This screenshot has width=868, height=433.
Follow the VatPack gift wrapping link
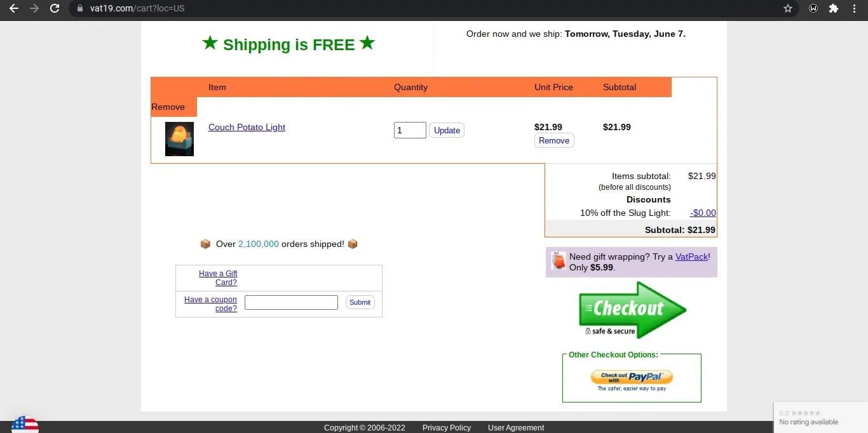tap(691, 256)
